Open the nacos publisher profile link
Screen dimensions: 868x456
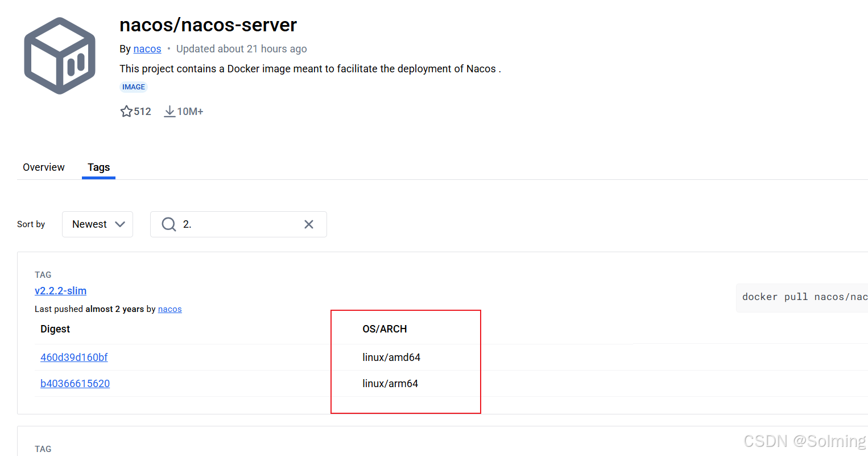click(x=147, y=48)
